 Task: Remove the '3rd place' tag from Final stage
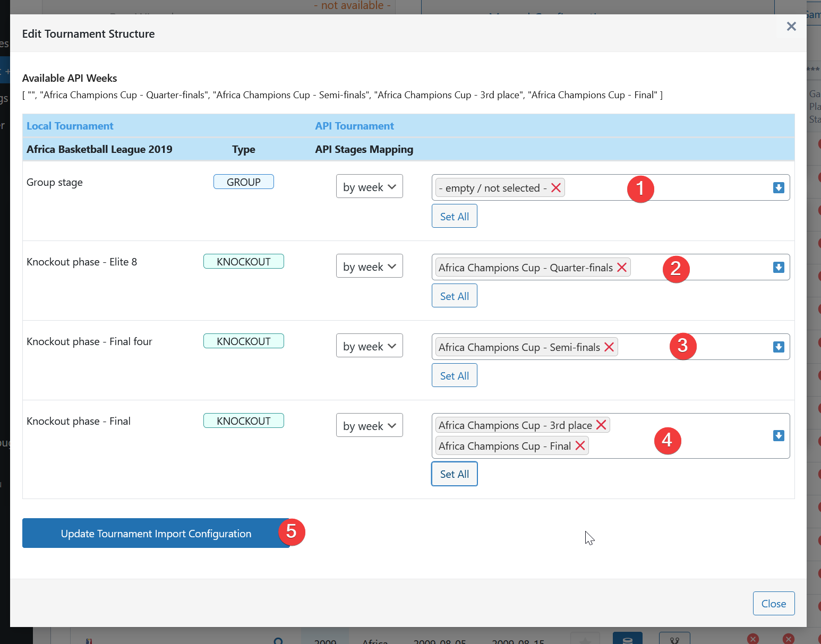(x=601, y=425)
